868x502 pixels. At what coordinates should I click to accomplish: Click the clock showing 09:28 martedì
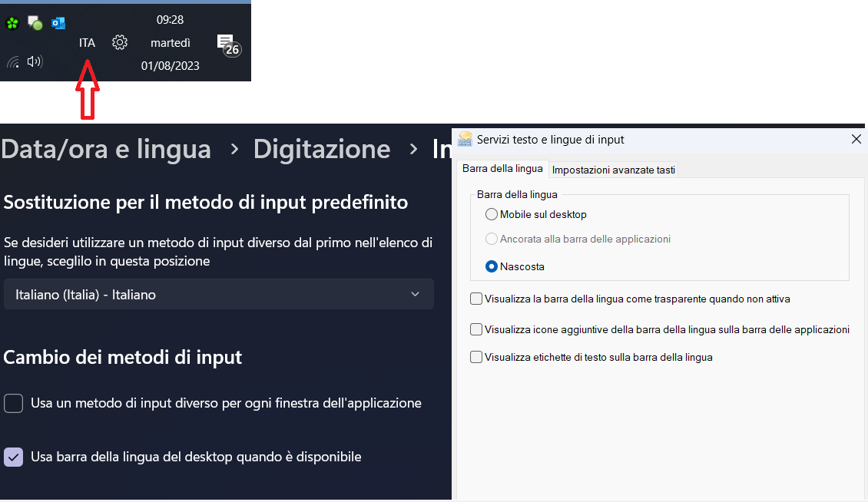tap(170, 43)
